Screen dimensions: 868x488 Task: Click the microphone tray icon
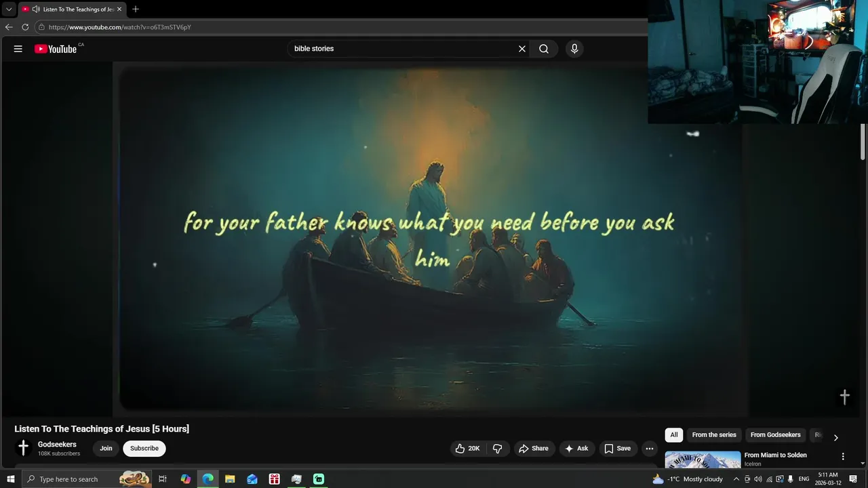pyautogui.click(x=791, y=479)
